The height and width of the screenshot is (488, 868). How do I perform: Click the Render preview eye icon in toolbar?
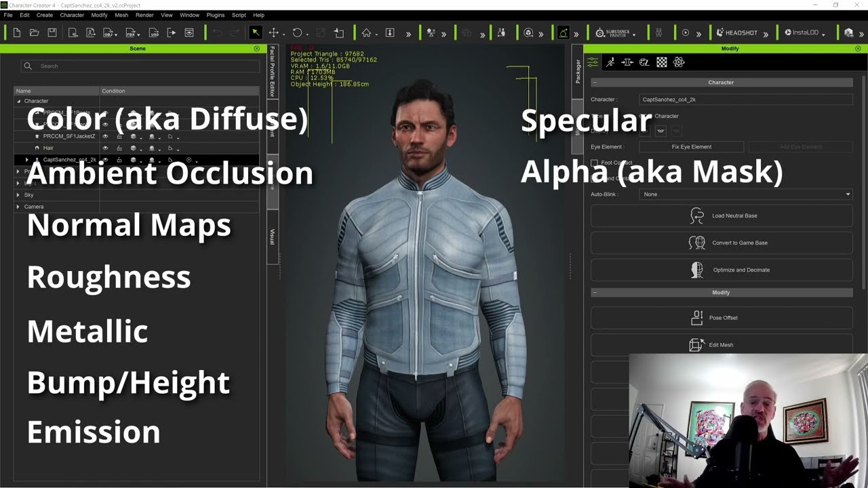pyautogui.click(x=189, y=33)
